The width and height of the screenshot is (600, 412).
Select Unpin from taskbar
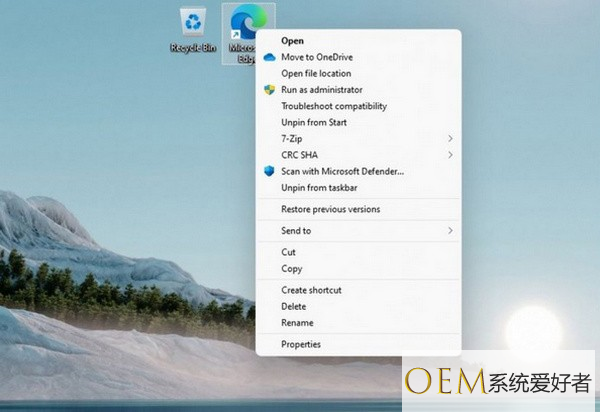319,188
